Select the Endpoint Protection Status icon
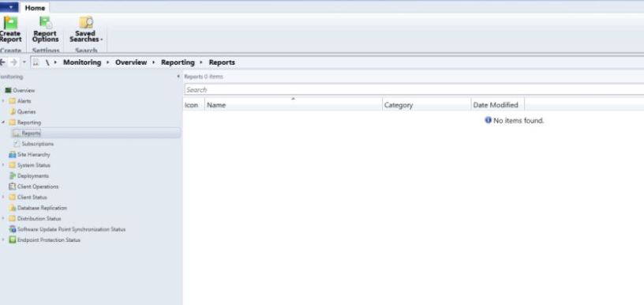 [x=13, y=240]
